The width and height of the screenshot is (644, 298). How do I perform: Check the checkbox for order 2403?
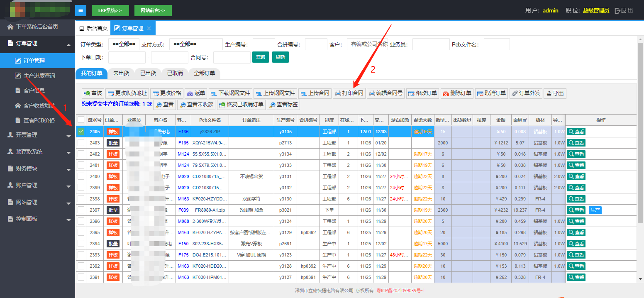point(81,143)
